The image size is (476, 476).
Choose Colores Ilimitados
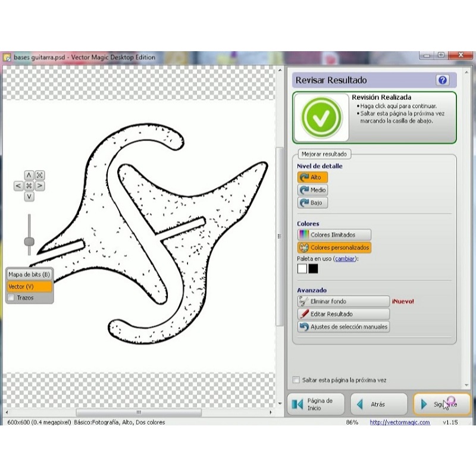pos(334,234)
